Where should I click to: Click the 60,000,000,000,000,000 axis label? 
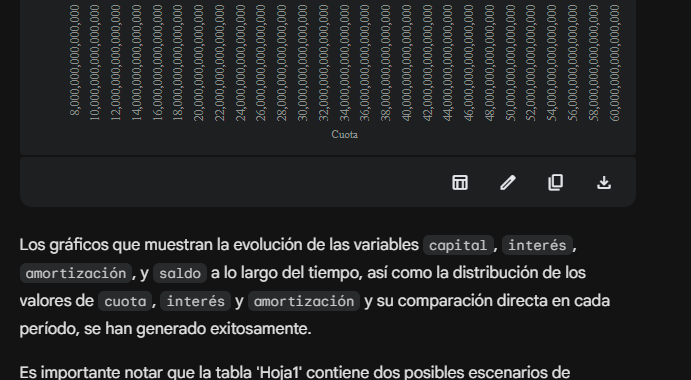point(615,63)
